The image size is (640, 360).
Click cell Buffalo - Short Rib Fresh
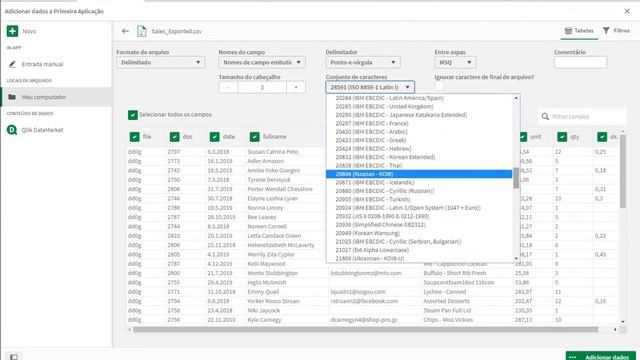pyautogui.click(x=455, y=273)
